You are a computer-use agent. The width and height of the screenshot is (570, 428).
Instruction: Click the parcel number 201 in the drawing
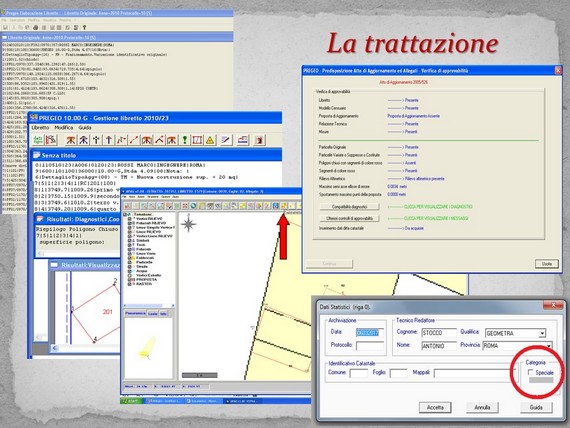(107, 312)
